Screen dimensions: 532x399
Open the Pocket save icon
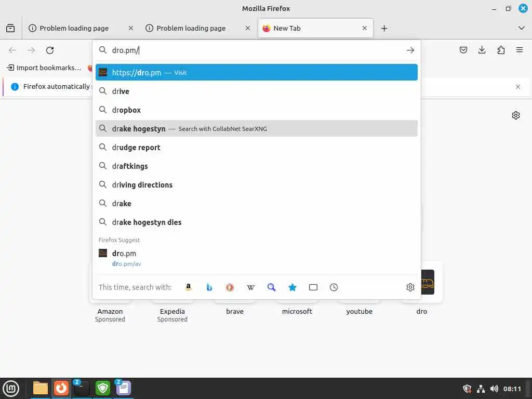(463, 50)
